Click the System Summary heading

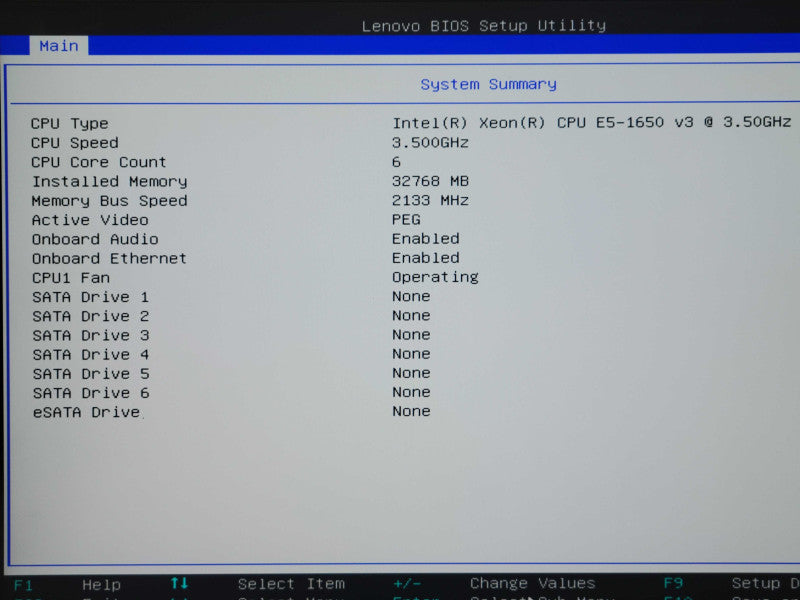[x=488, y=84]
